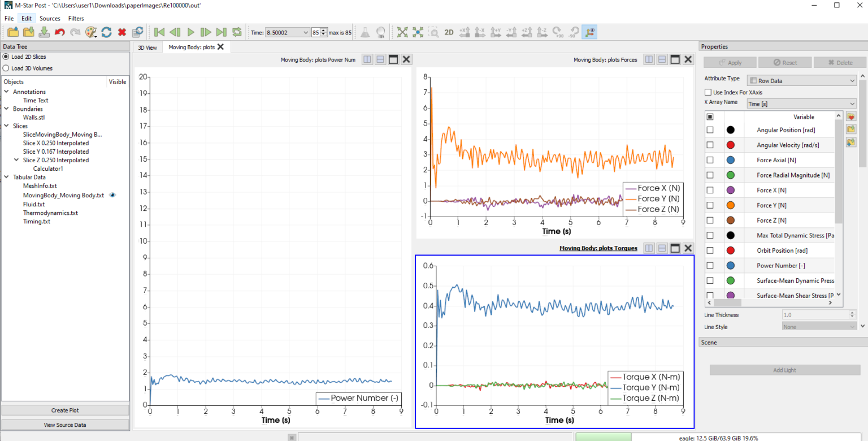Click the orange Force Y color swatch

730,205
